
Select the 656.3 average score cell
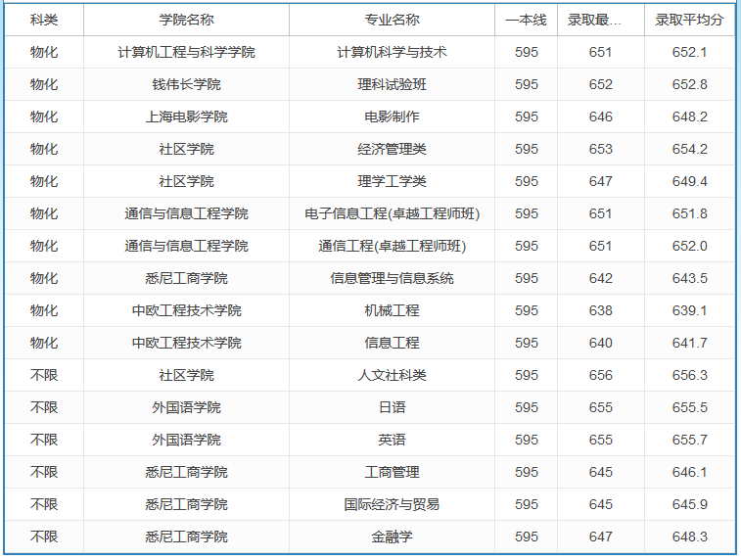click(689, 375)
